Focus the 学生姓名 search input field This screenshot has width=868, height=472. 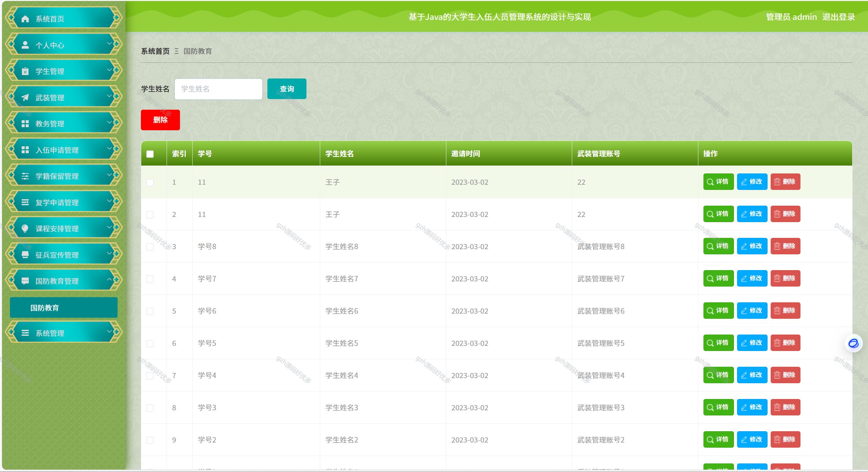click(x=218, y=89)
